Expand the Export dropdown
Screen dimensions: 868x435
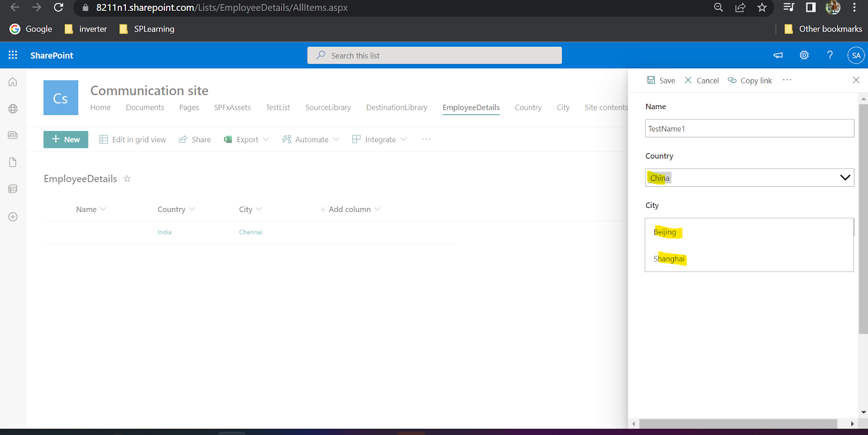(246, 140)
